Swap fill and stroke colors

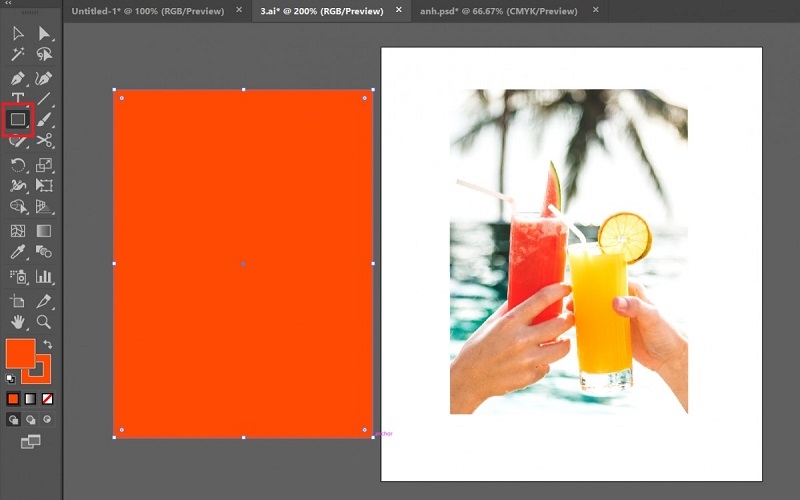coord(48,345)
